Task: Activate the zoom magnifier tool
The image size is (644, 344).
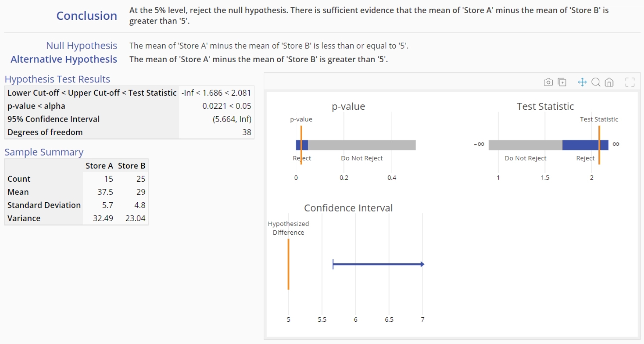Action: (x=596, y=82)
